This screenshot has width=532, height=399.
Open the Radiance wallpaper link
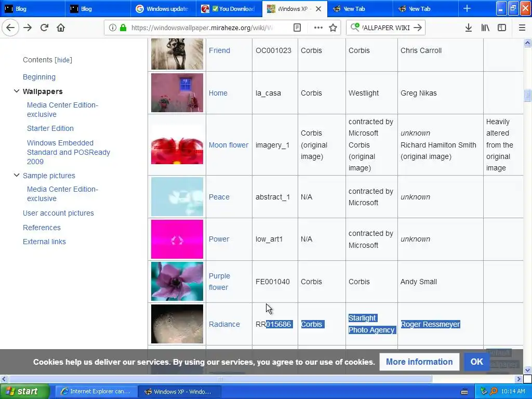(x=224, y=324)
